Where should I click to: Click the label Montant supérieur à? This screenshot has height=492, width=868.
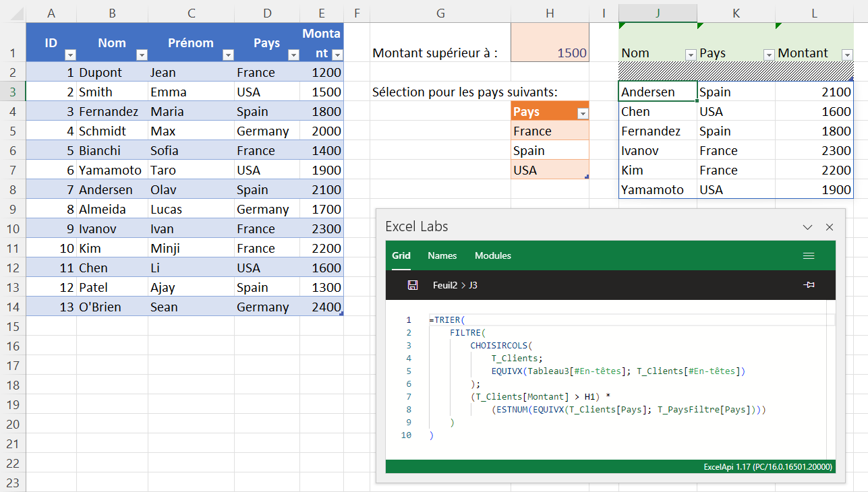(435, 53)
